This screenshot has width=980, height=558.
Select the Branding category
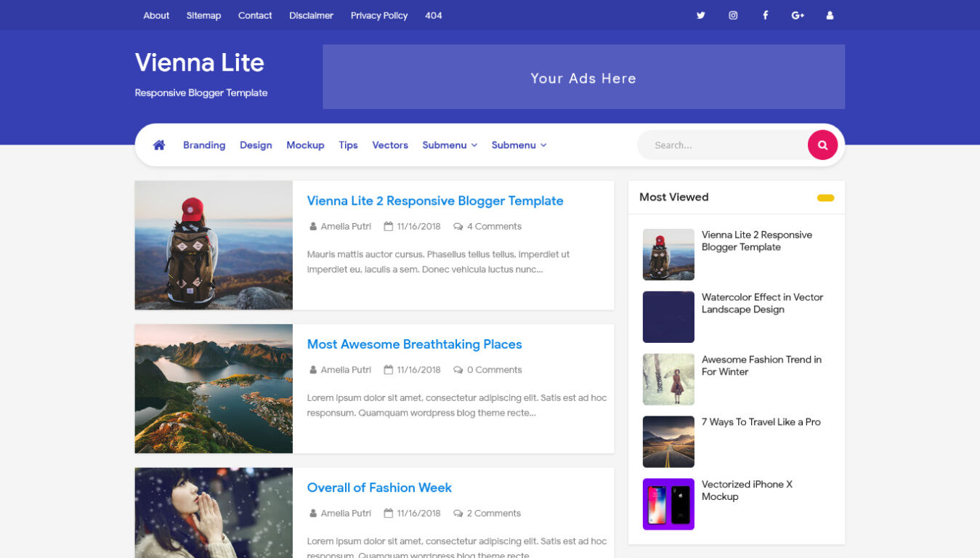[204, 145]
